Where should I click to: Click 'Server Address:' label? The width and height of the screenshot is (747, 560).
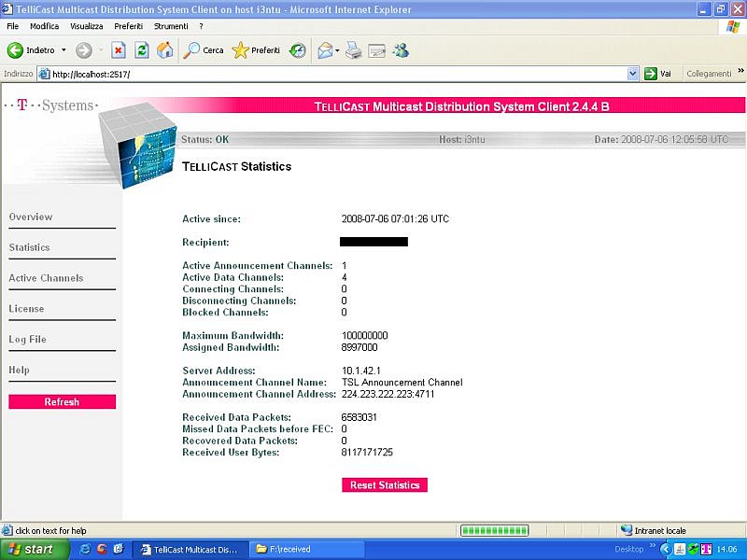218,371
